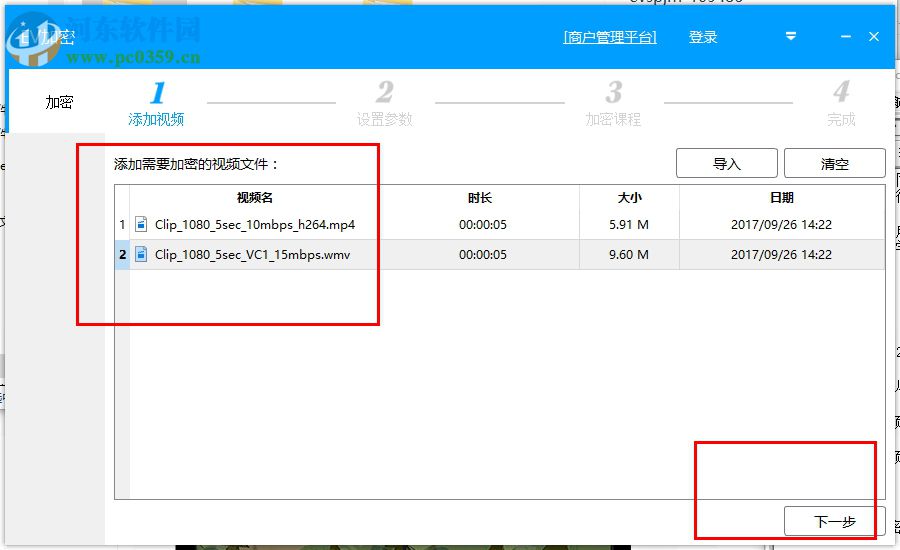Click the 时长 column header
Screen dimensions: 900x550
pyautogui.click(x=480, y=198)
